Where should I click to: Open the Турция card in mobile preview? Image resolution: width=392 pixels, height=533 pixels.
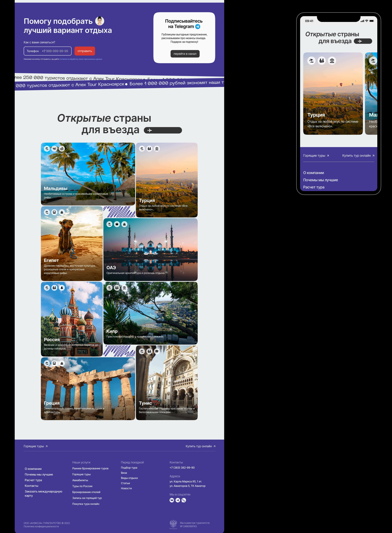tap(333, 94)
